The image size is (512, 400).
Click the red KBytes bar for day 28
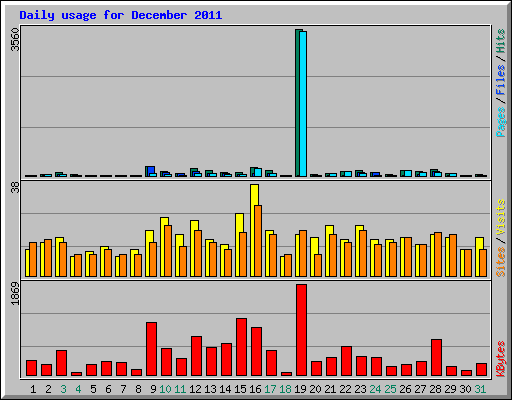pos(436,358)
